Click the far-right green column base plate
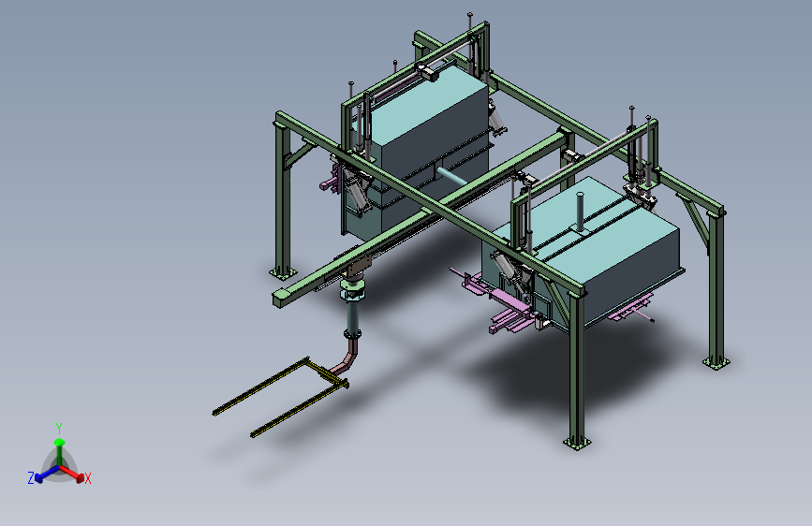The image size is (812, 526). pos(716,362)
